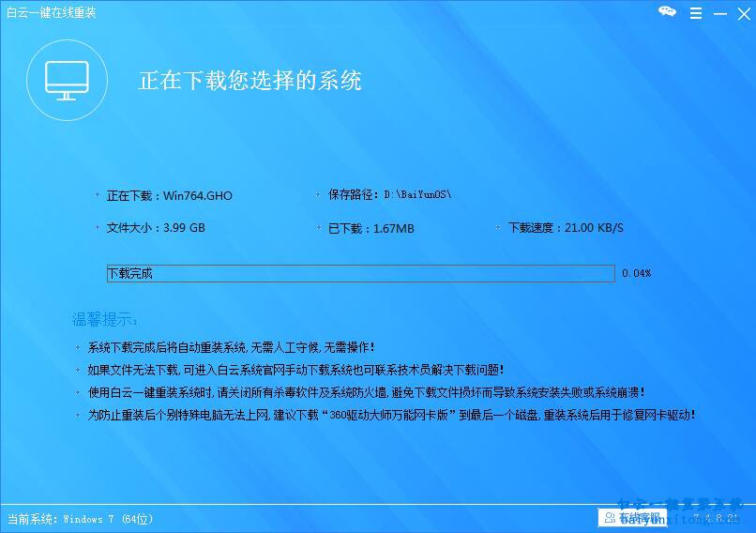Click the 文件大小 3.99 GB text
This screenshot has width=756, height=533.
156,228
